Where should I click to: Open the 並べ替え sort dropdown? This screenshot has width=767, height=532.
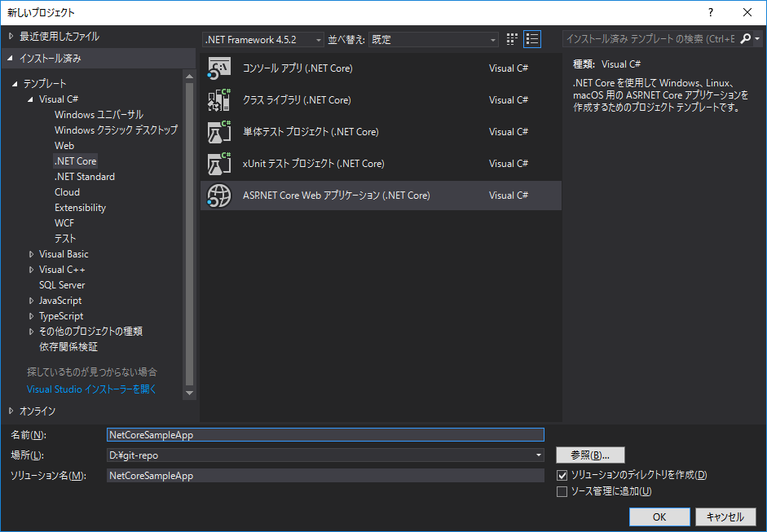[492, 38]
